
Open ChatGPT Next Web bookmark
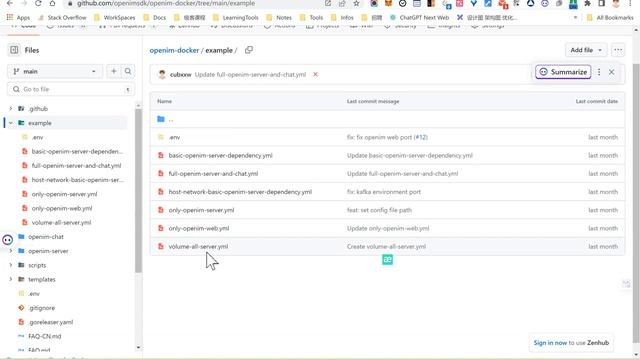pos(420,18)
